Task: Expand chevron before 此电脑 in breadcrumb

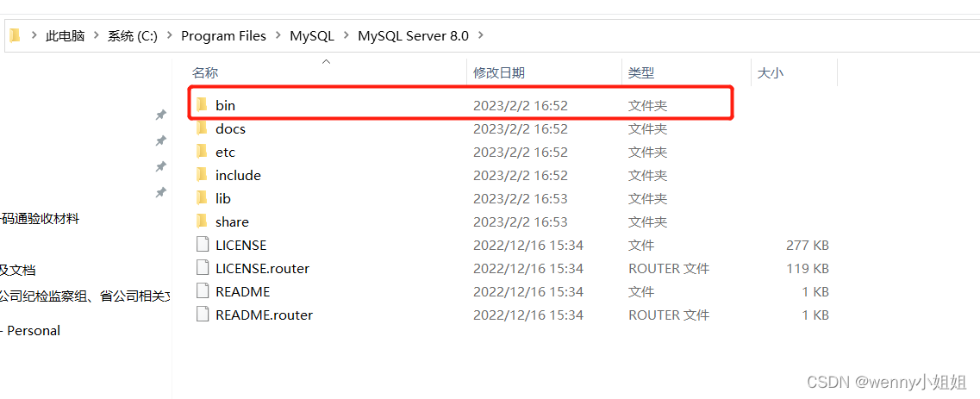Action: click(34, 35)
